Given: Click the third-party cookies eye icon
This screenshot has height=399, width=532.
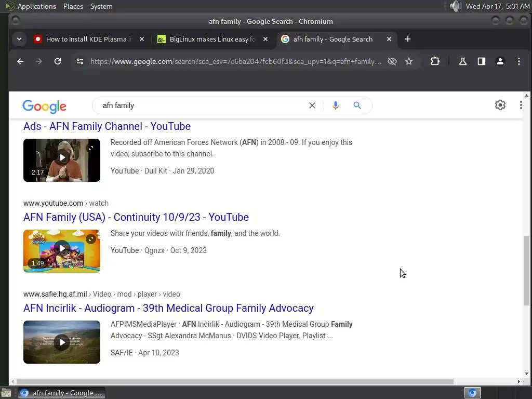Looking at the screenshot, I should tap(392, 61).
